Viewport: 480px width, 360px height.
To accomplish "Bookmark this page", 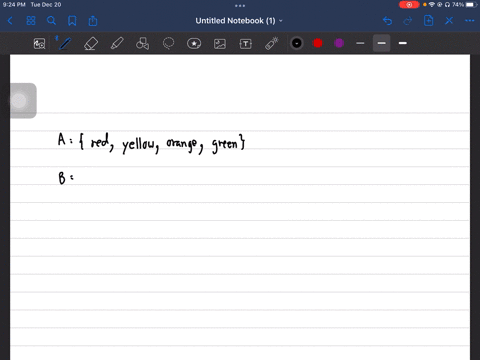I will tap(72, 21).
